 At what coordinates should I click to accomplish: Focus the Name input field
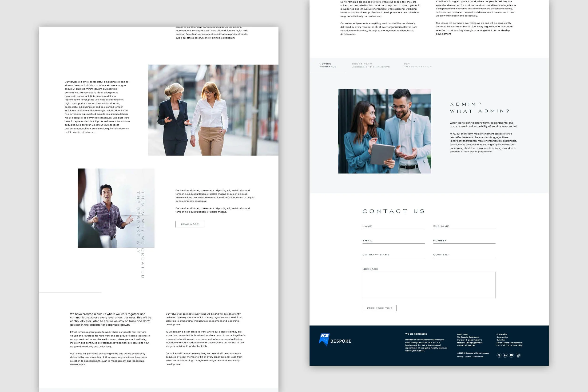[x=393, y=226]
